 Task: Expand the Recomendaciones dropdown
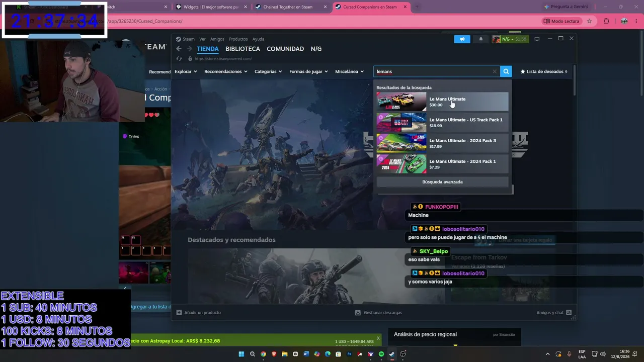click(x=226, y=71)
